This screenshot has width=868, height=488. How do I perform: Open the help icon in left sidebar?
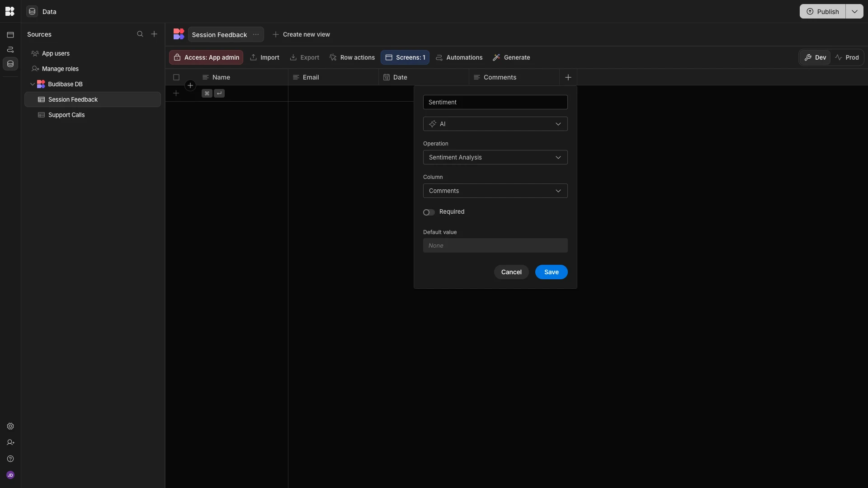10,459
